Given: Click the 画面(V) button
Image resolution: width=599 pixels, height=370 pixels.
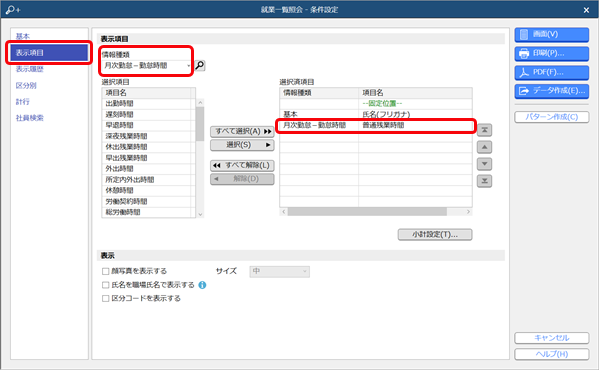Looking at the screenshot, I should pos(552,34).
